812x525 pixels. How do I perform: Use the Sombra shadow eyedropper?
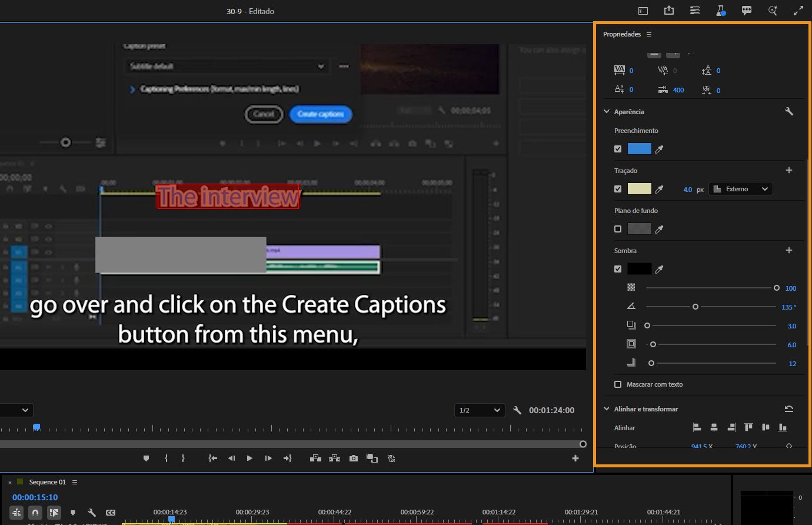[659, 270]
